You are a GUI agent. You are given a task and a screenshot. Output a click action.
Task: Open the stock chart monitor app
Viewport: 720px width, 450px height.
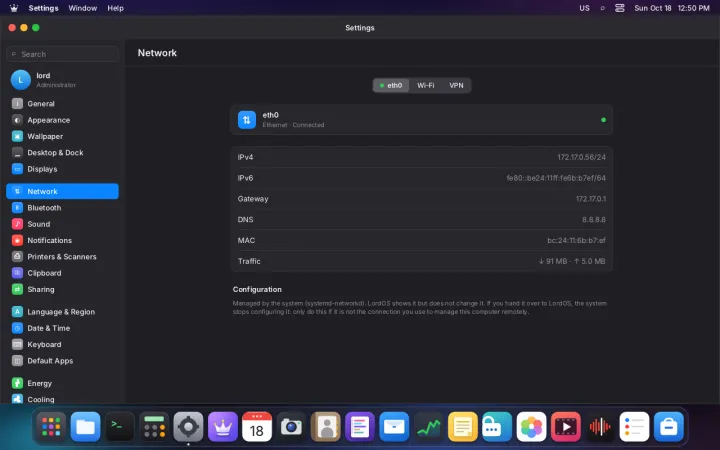click(x=428, y=427)
